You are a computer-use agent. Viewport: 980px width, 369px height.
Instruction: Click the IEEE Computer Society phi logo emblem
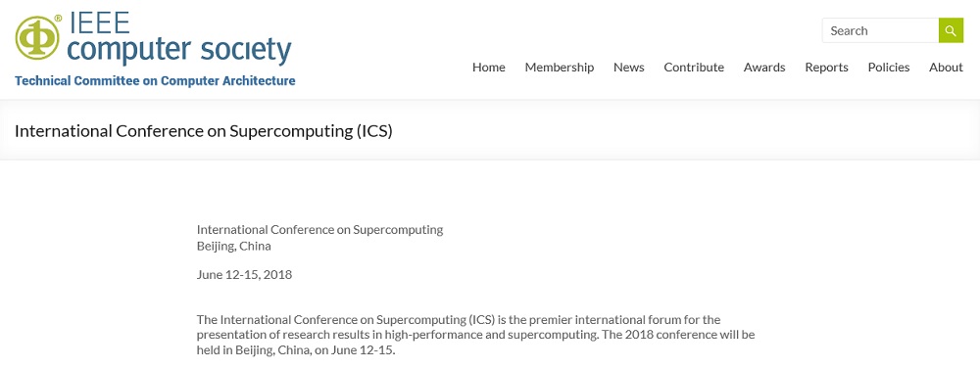click(x=37, y=37)
